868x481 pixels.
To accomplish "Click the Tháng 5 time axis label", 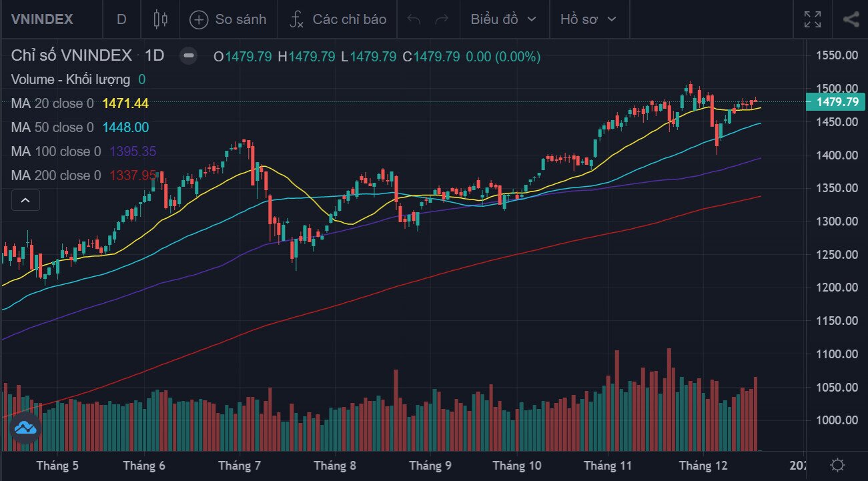I will (x=57, y=466).
